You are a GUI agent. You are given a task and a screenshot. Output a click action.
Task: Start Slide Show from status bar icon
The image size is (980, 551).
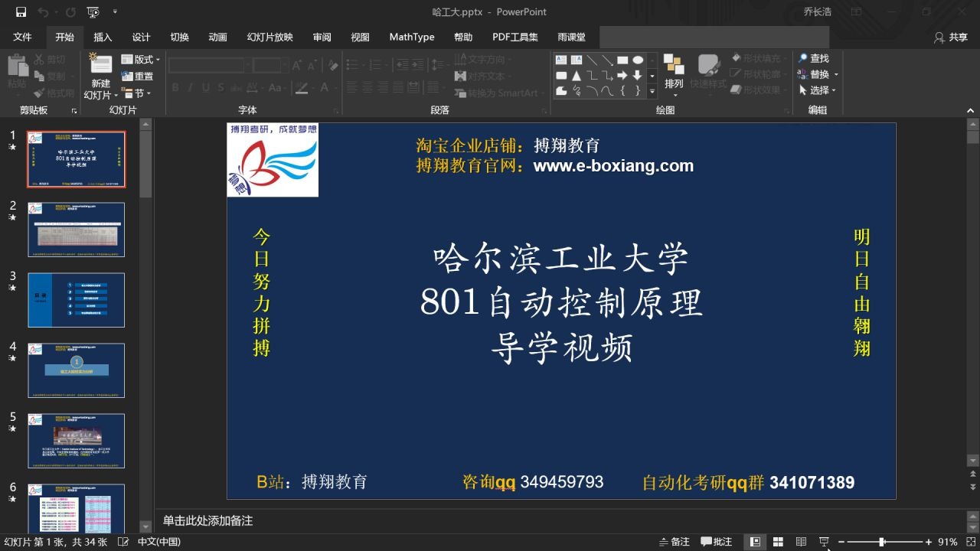(825, 541)
